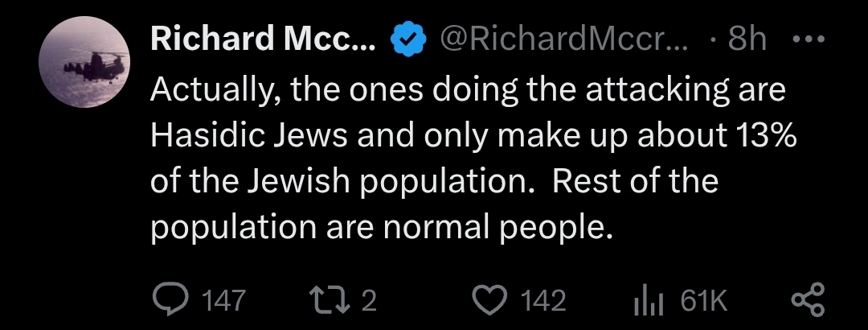The width and height of the screenshot is (868, 330).
Task: Open the reply speech bubble icon
Action: click(x=169, y=300)
